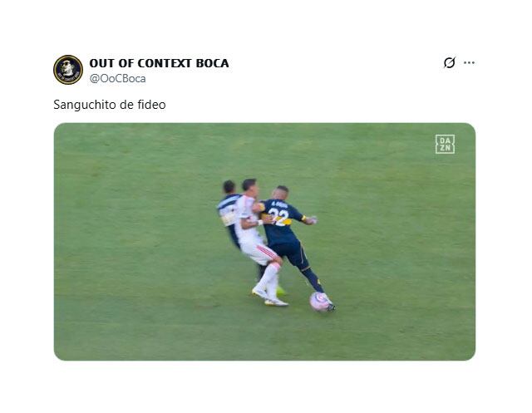Click the white-kit player's red-striped shorts
The height and width of the screenshot is (413, 532).
[260, 253]
